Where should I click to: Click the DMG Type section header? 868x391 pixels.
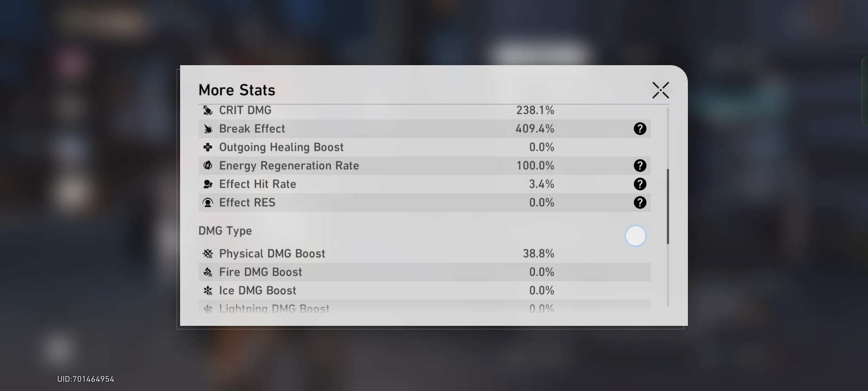[225, 231]
